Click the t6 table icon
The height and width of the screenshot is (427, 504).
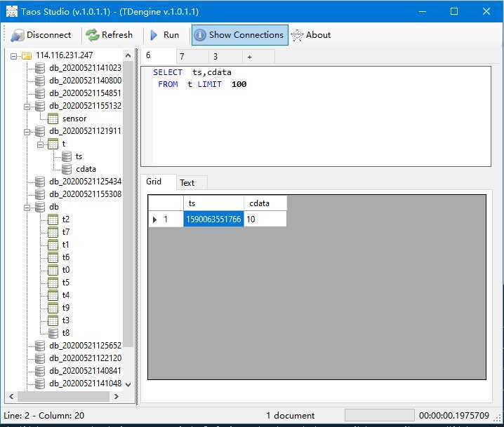pyautogui.click(x=53, y=257)
